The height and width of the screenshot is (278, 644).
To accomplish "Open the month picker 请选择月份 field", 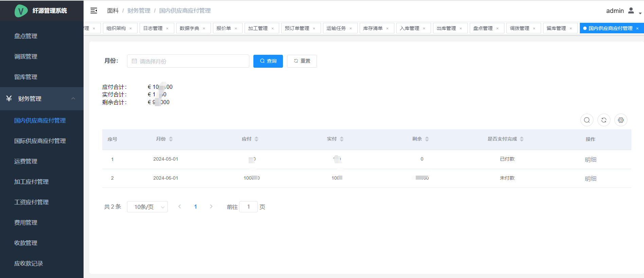I will pos(188,61).
